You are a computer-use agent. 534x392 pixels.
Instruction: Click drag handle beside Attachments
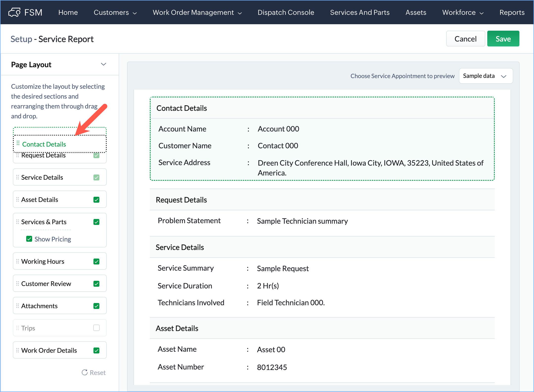18,306
